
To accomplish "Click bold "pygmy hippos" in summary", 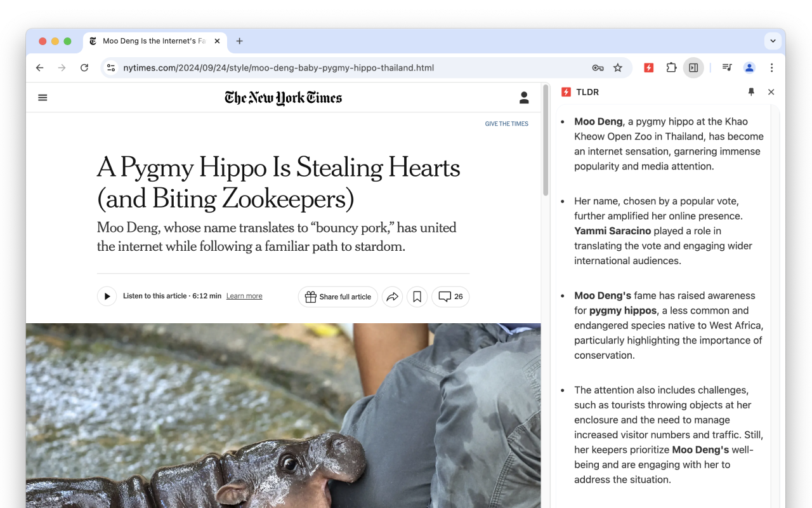I will (623, 311).
